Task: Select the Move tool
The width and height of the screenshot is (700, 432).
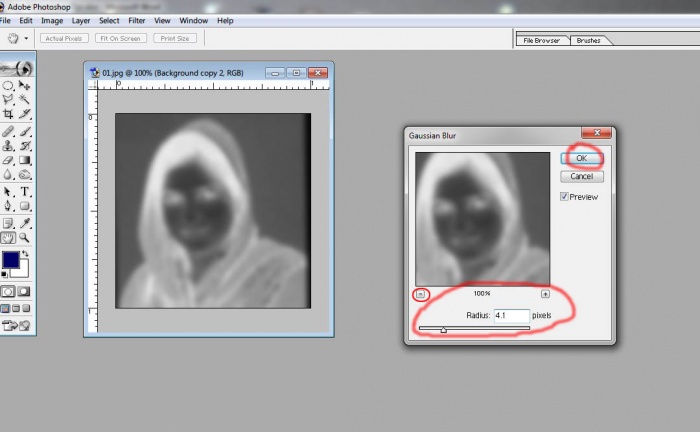Action: click(x=25, y=86)
